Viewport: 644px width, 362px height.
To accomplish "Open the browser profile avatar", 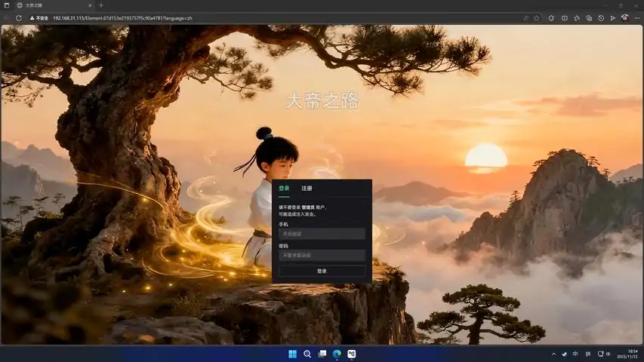I will click(624, 17).
